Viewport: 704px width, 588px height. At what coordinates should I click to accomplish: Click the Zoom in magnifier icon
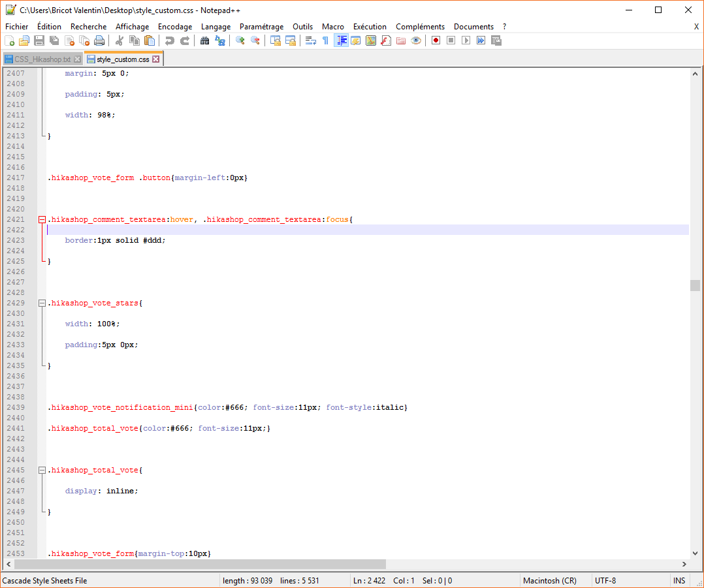tap(240, 40)
